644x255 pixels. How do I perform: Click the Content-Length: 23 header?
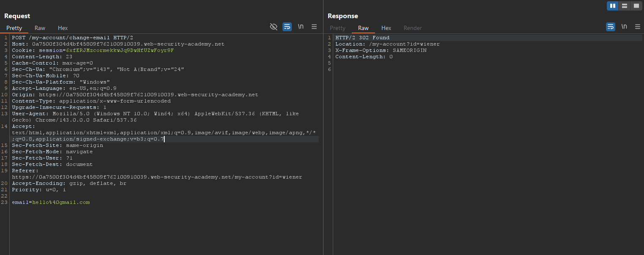click(42, 57)
